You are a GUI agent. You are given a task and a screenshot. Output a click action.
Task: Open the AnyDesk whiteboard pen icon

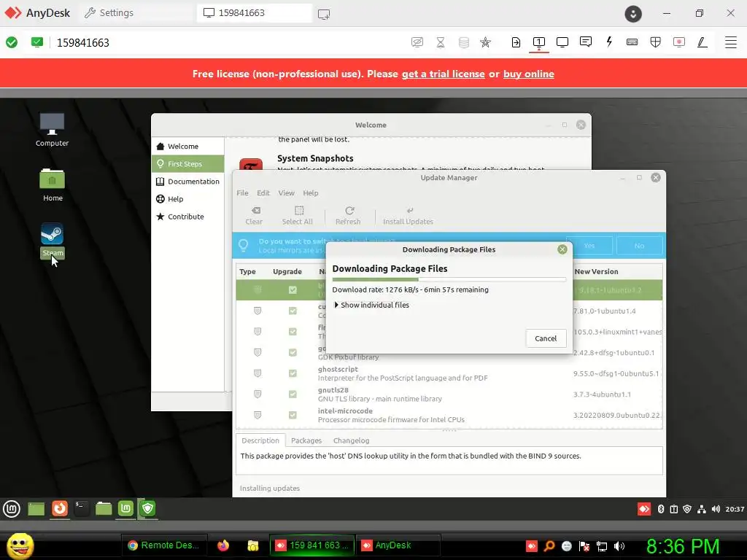pyautogui.click(x=703, y=42)
